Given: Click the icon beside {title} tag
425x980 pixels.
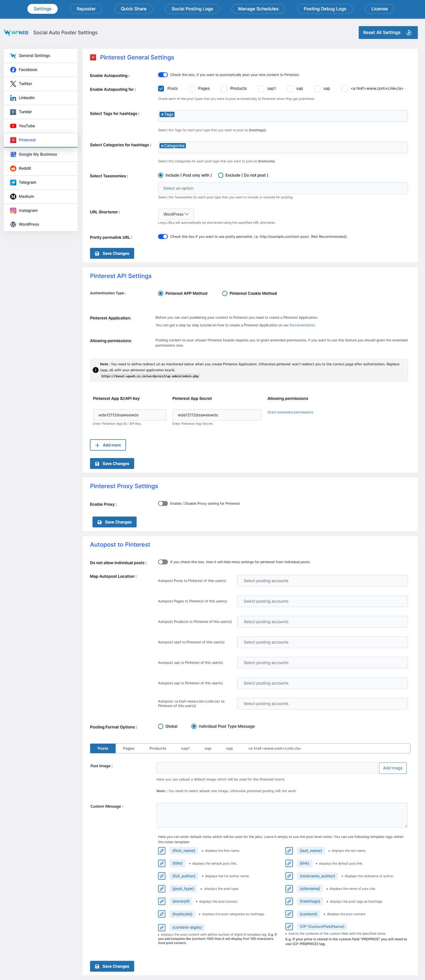Looking at the screenshot, I should pyautogui.click(x=162, y=863).
